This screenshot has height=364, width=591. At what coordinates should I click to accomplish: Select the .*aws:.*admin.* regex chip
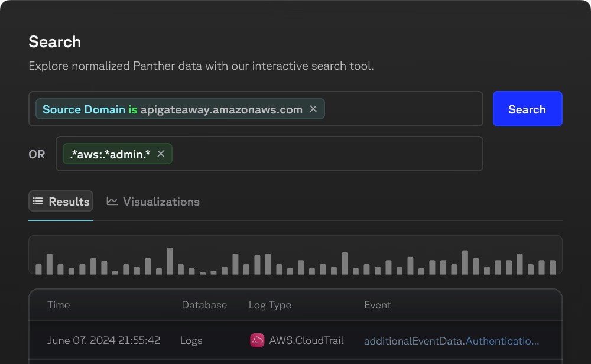(118, 154)
